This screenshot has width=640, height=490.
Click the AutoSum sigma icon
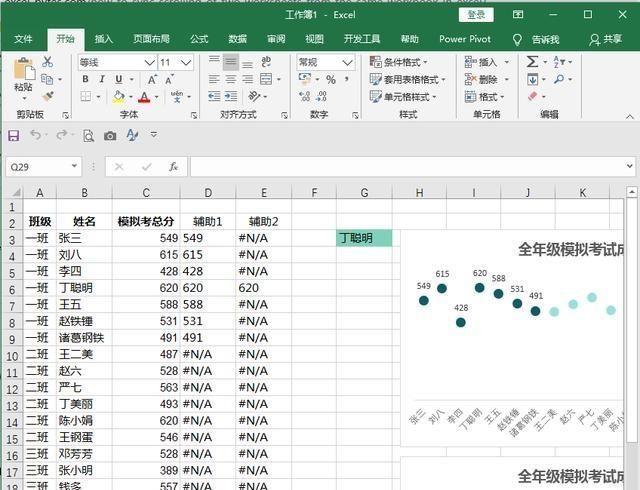pyautogui.click(x=532, y=62)
